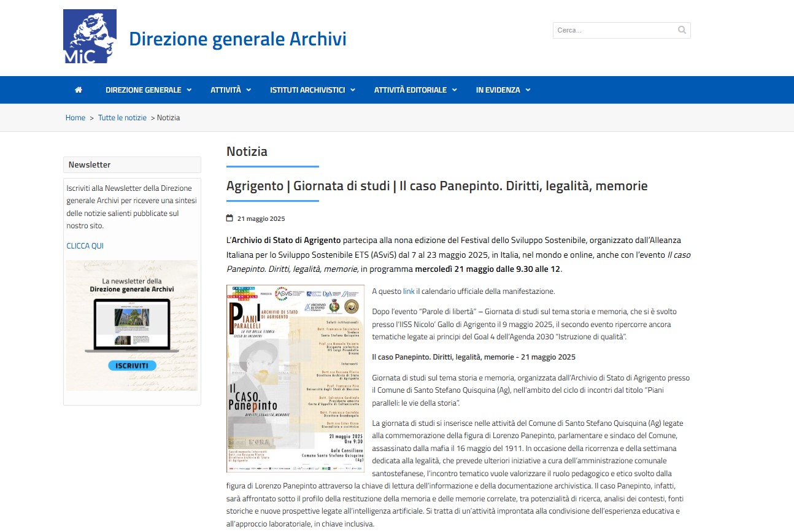Open the Il Caso Panepinto event poster
794x532 pixels.
295,379
